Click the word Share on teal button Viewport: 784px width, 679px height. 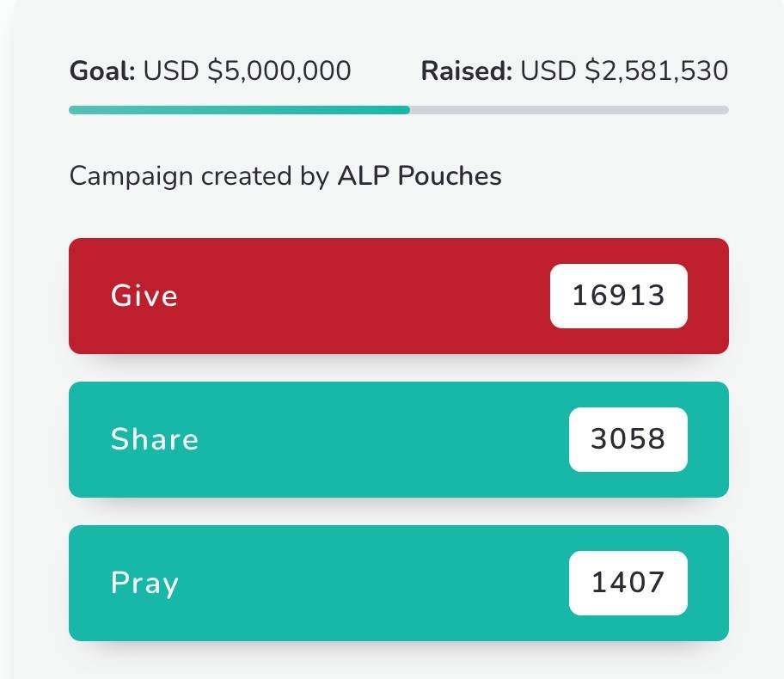click(155, 439)
